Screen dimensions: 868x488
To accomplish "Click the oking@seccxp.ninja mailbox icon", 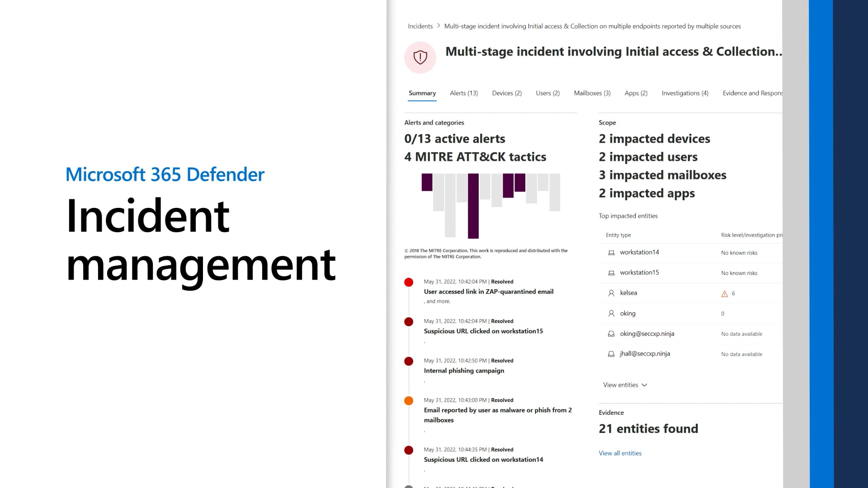I will tap(611, 334).
